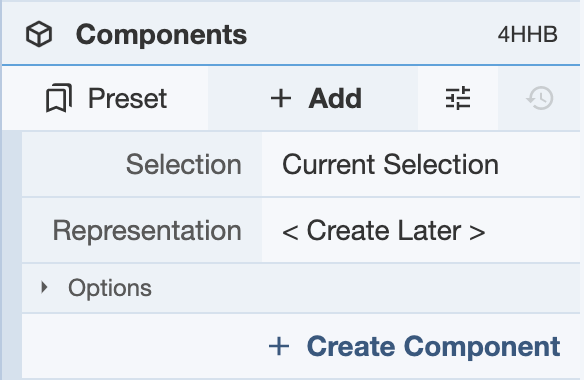Click the plus icon beside Add
Image resolution: width=584 pixels, height=380 pixels.
point(281,99)
